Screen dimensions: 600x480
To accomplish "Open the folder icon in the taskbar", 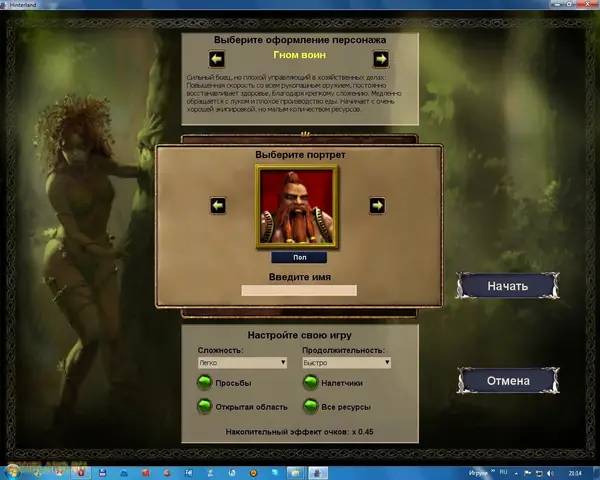I will (296, 473).
